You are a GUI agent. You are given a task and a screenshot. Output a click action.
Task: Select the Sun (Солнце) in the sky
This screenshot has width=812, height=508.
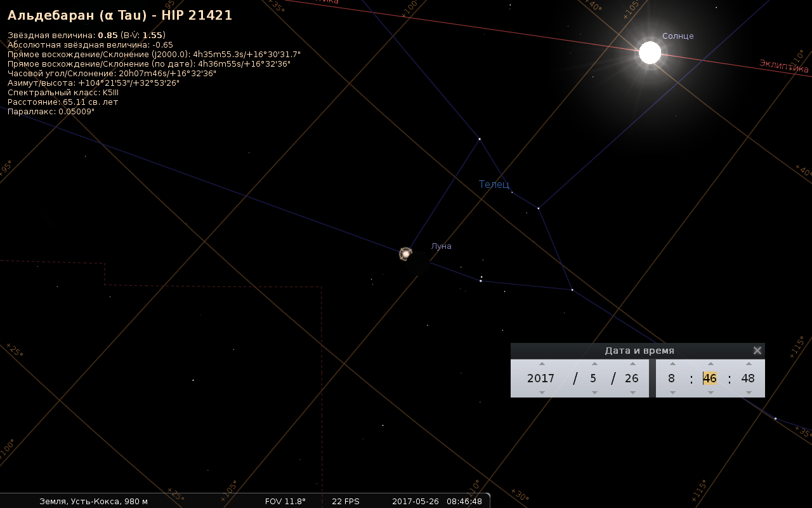[650, 53]
